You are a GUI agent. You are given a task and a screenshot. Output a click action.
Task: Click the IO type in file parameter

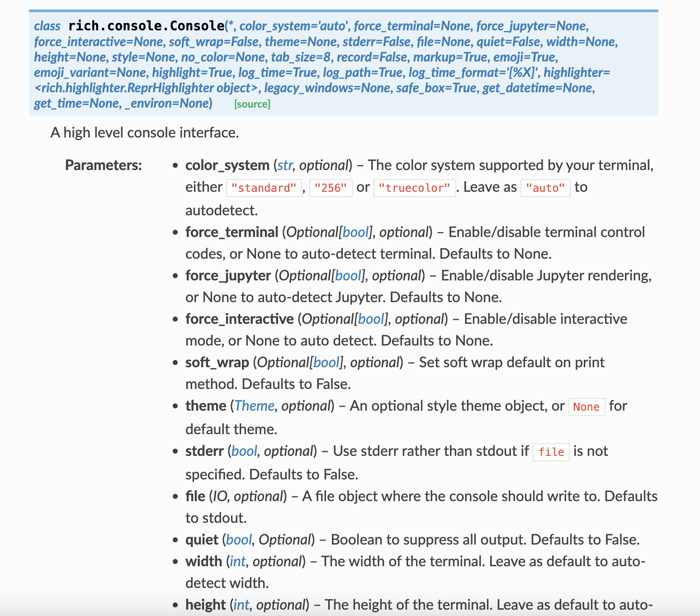pos(219,496)
